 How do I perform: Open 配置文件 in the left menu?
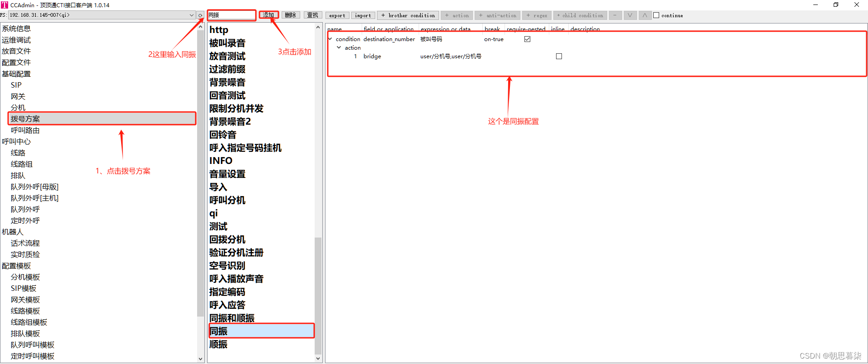coord(16,62)
